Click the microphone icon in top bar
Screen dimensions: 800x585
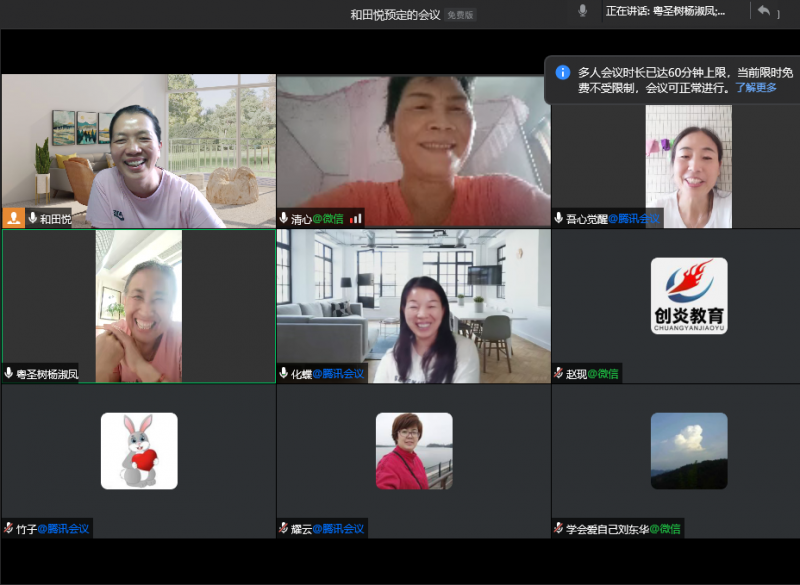582,11
